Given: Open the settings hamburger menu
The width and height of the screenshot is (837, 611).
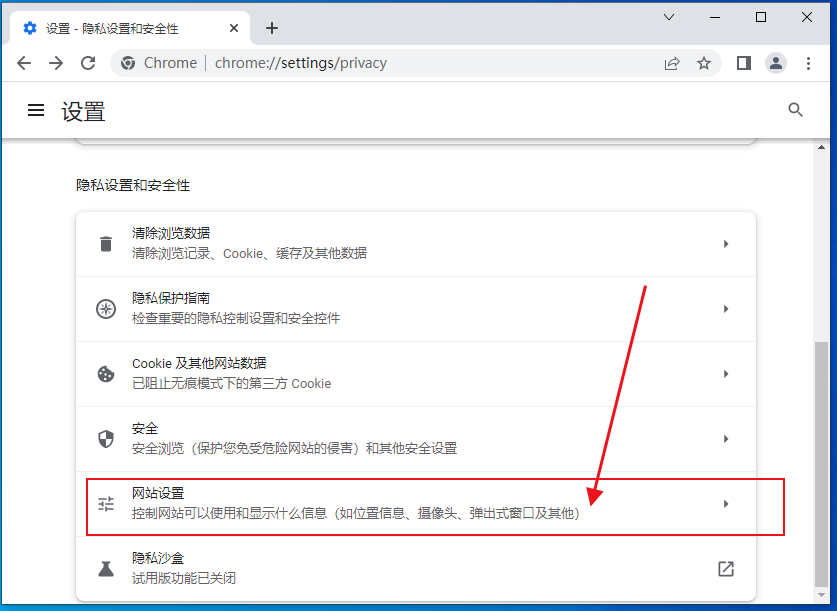Looking at the screenshot, I should click(x=36, y=110).
